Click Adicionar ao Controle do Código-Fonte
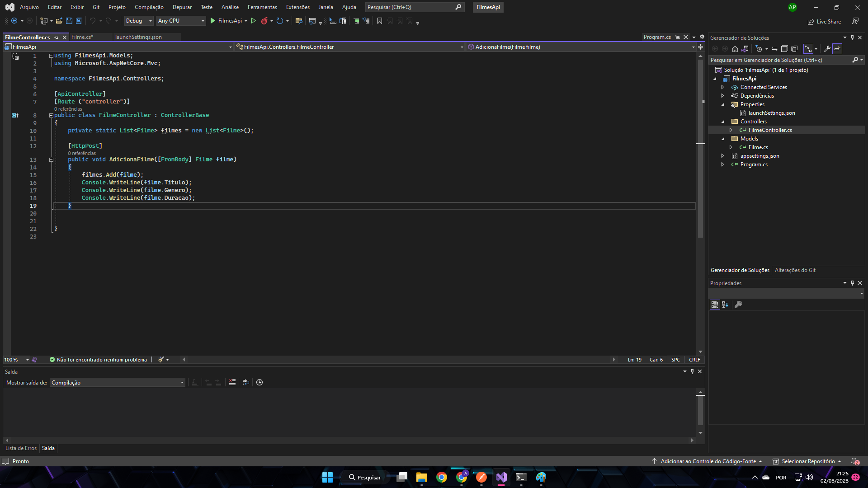This screenshot has width=868, height=488. [708, 461]
